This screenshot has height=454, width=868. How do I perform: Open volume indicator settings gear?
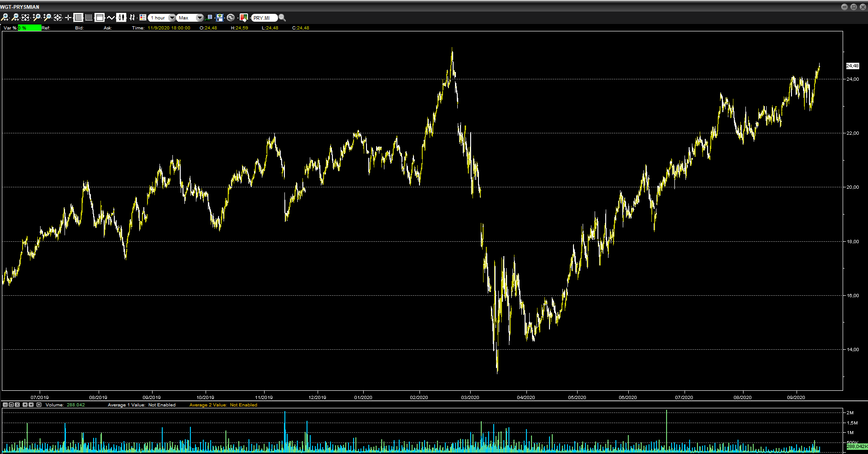coord(39,405)
